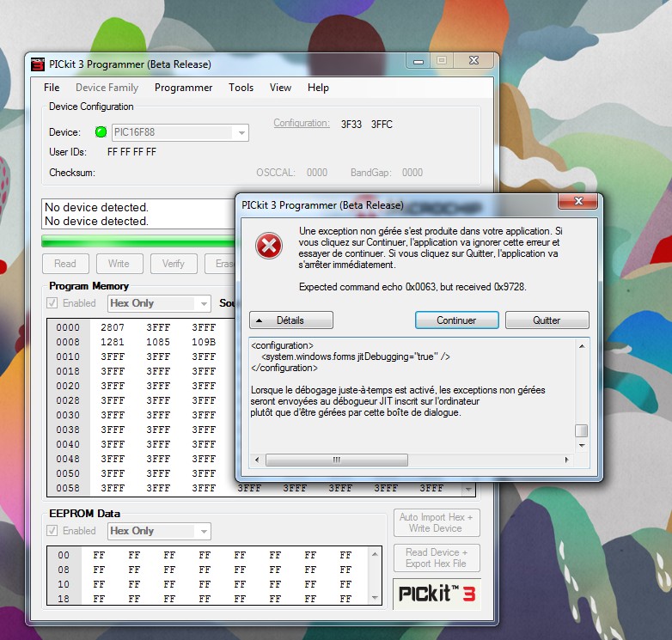672x640 pixels.
Task: Click the Read button
Action: pyautogui.click(x=65, y=264)
